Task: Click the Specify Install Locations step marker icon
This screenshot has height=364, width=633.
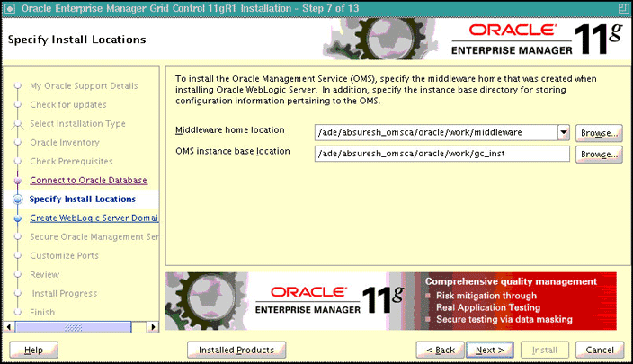Action: [x=17, y=200]
